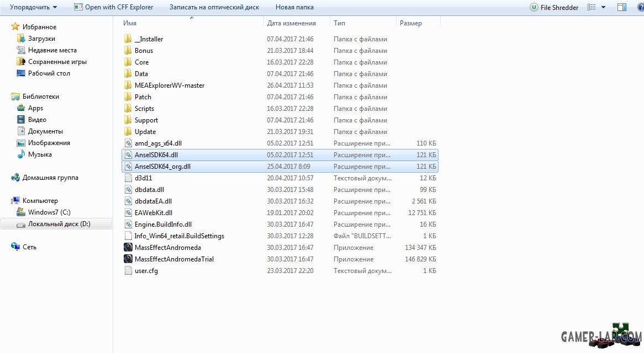Select Локальный диск (D:) in sidebar
The height and width of the screenshot is (353, 644).
59,224
